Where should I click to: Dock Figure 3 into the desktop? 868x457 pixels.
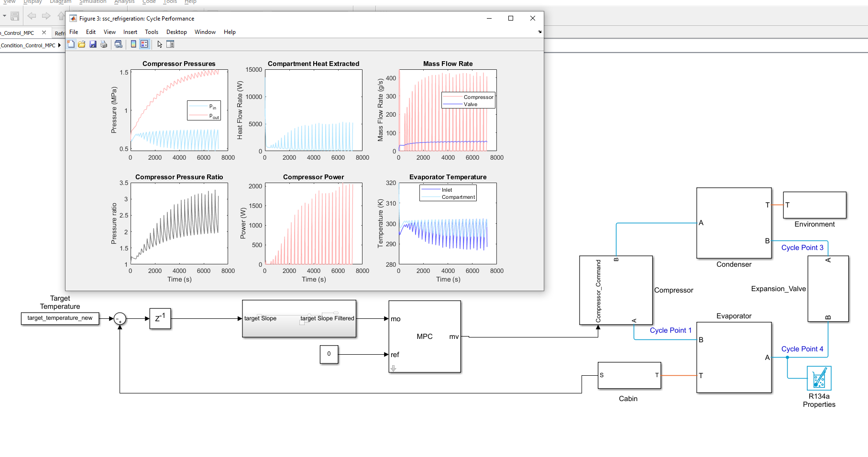coord(539,32)
